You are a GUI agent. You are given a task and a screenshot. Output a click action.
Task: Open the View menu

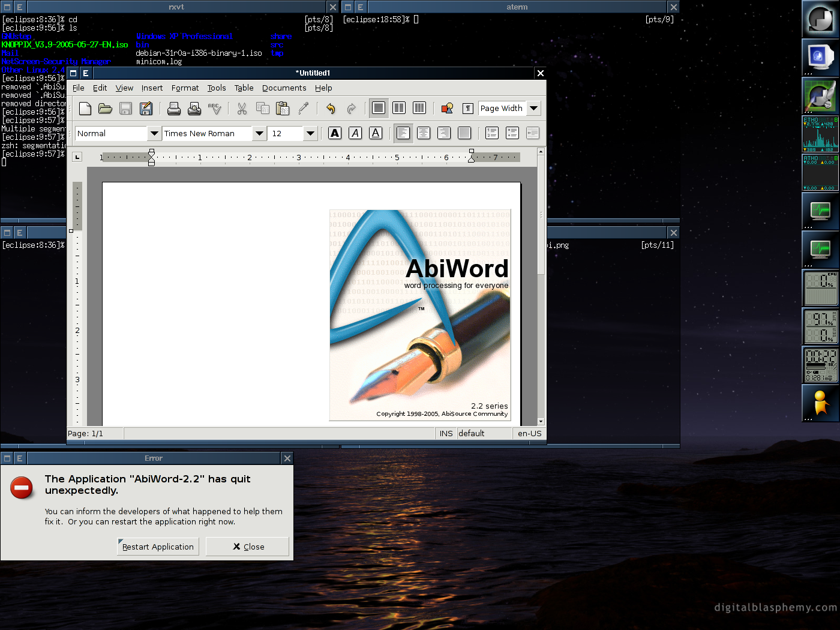pyautogui.click(x=124, y=88)
